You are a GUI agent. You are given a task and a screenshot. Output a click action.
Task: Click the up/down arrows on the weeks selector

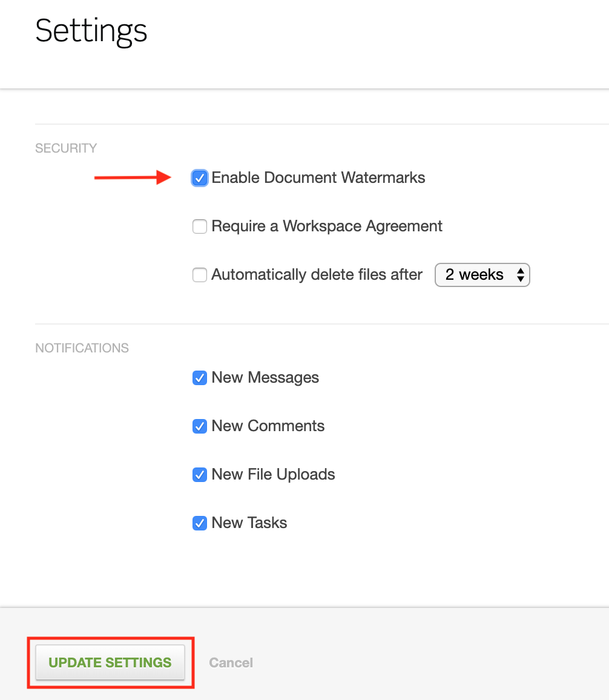tap(520, 275)
